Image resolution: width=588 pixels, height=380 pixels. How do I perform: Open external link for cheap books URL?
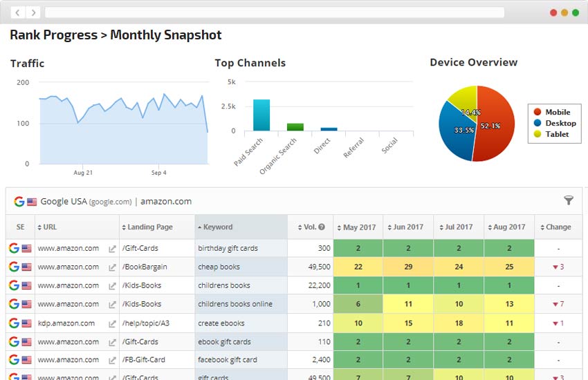(112, 267)
